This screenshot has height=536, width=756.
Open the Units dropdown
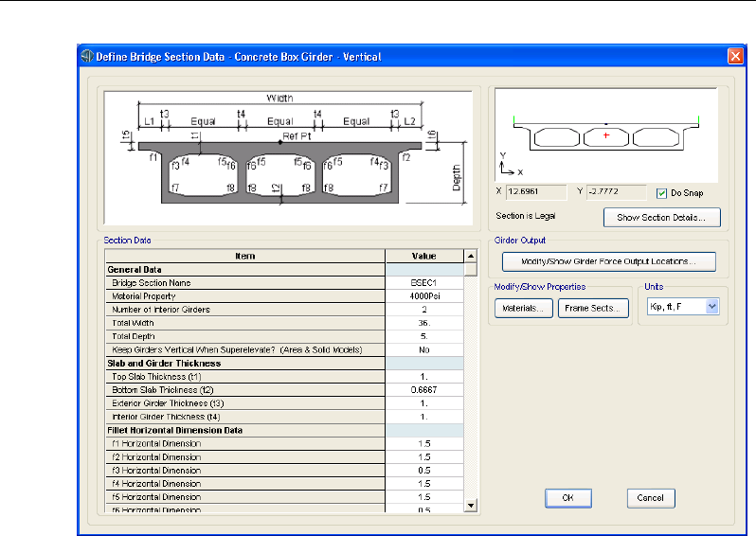click(x=712, y=306)
